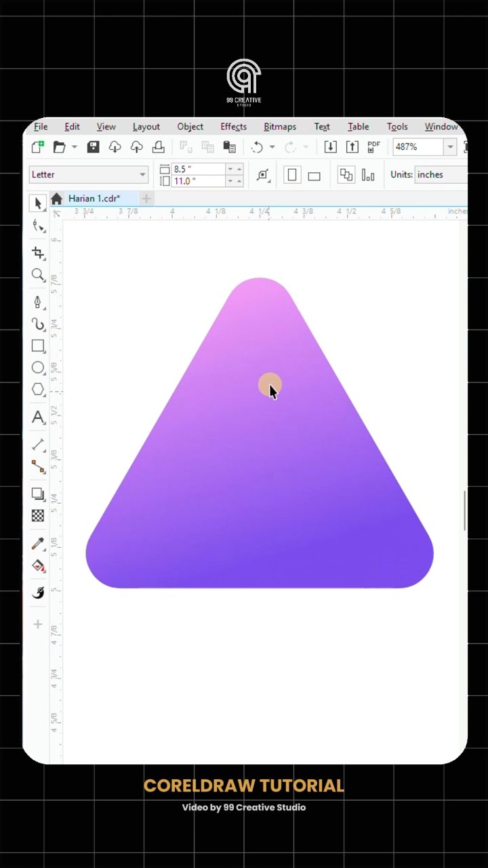
Task: Click the plus Quick Customize toolbox button
Action: pyautogui.click(x=38, y=625)
